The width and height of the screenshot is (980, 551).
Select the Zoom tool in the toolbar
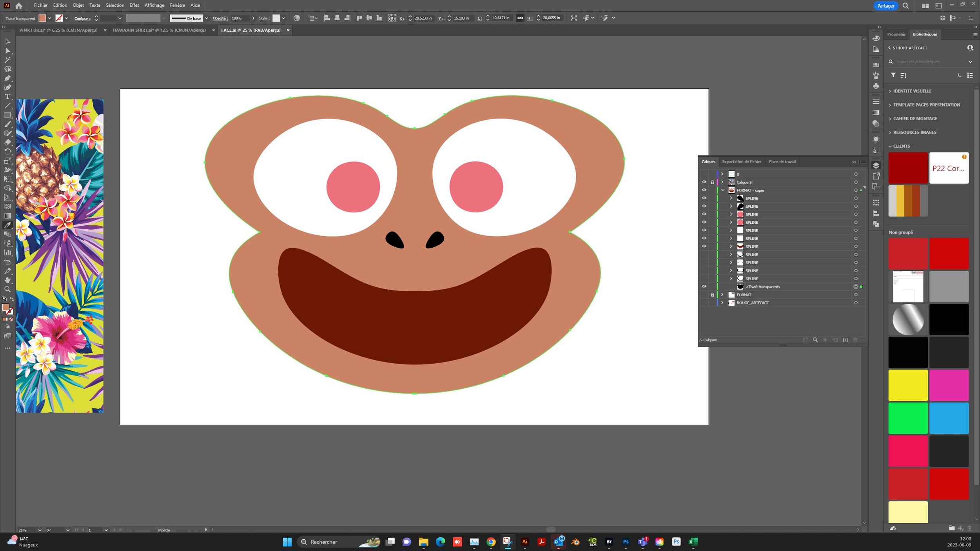point(7,289)
